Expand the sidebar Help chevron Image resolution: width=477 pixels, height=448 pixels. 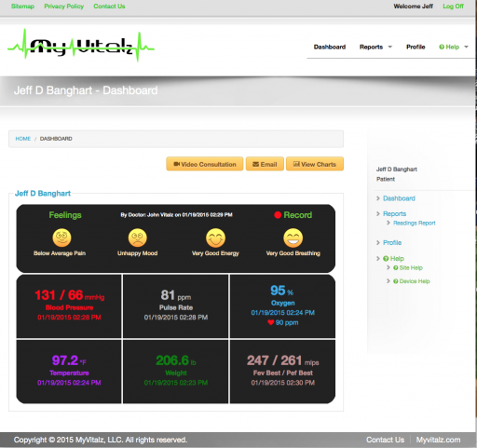pyautogui.click(x=378, y=258)
